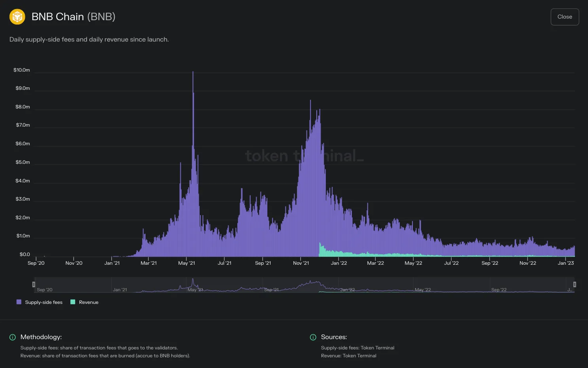Click the BNB Chain logo icon
Screen dimensions: 588x368
[x=17, y=17]
